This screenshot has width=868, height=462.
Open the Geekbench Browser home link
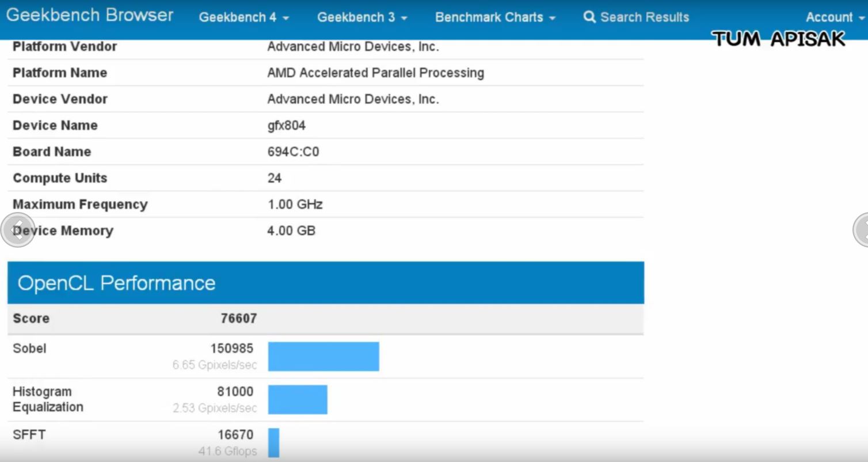click(x=90, y=16)
